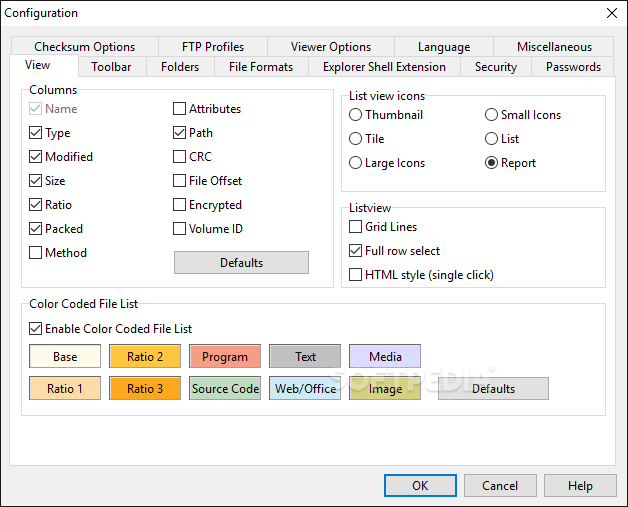628x507 pixels.
Task: Confirm settings with the OK button
Action: [x=420, y=485]
